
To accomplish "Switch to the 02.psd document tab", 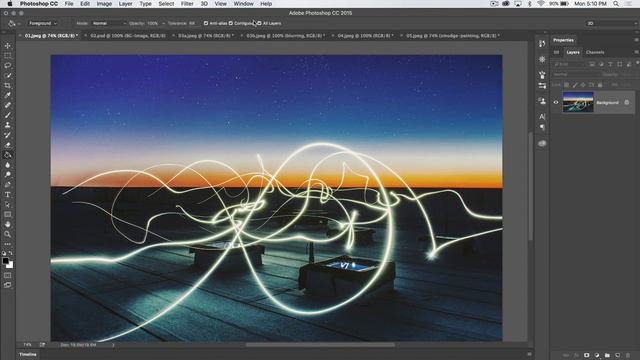I will click(x=128, y=36).
